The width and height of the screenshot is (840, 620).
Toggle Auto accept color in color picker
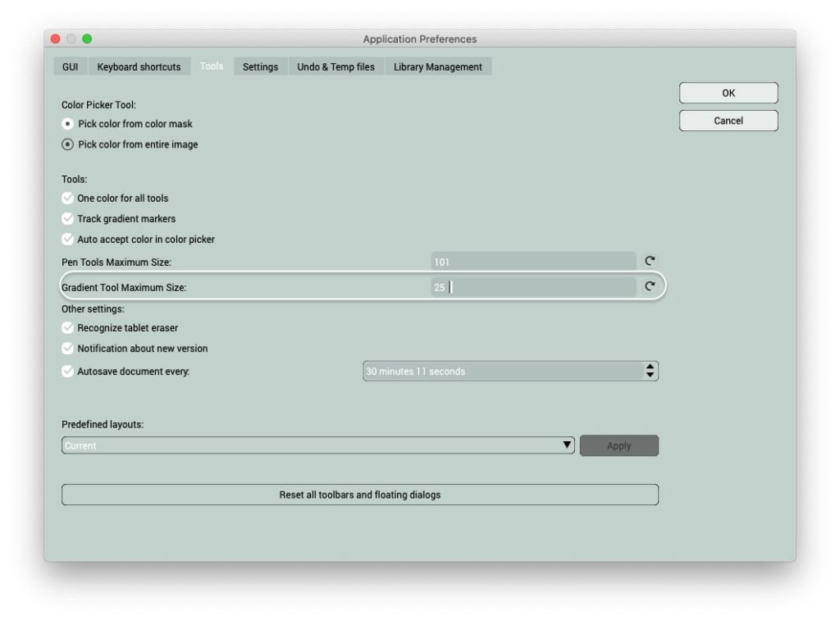67,239
